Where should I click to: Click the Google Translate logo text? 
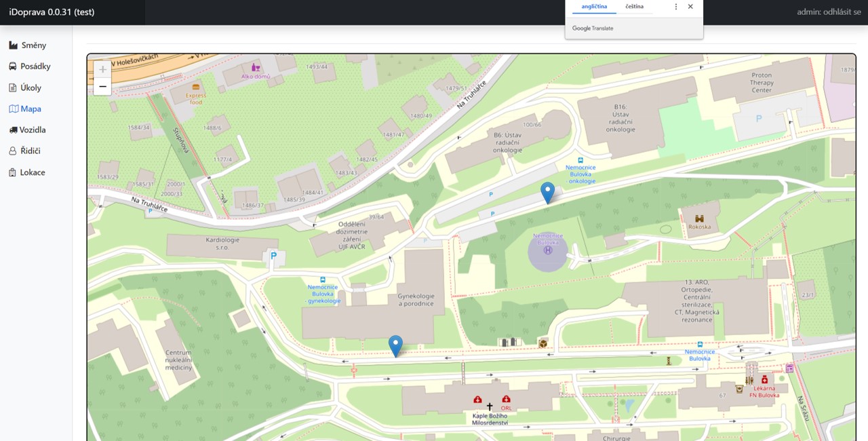(x=593, y=28)
